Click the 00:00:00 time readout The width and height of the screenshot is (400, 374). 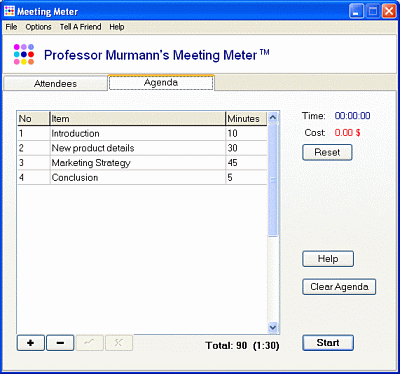pyautogui.click(x=352, y=116)
